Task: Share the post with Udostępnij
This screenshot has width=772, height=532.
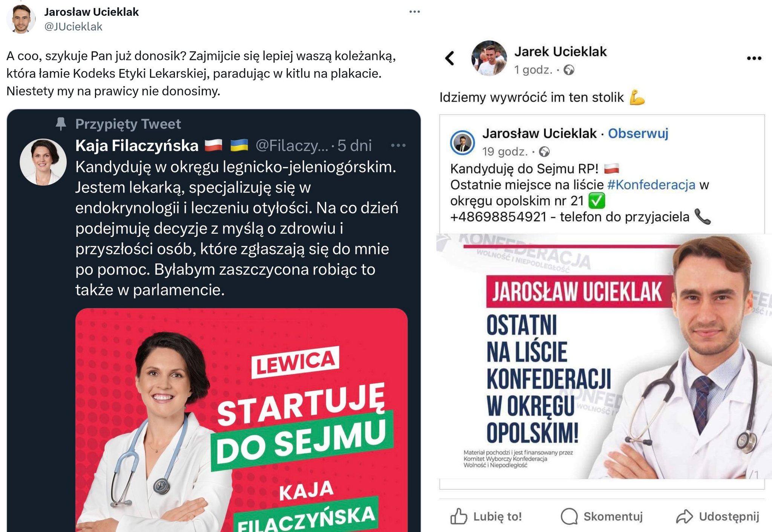Action: [718, 516]
